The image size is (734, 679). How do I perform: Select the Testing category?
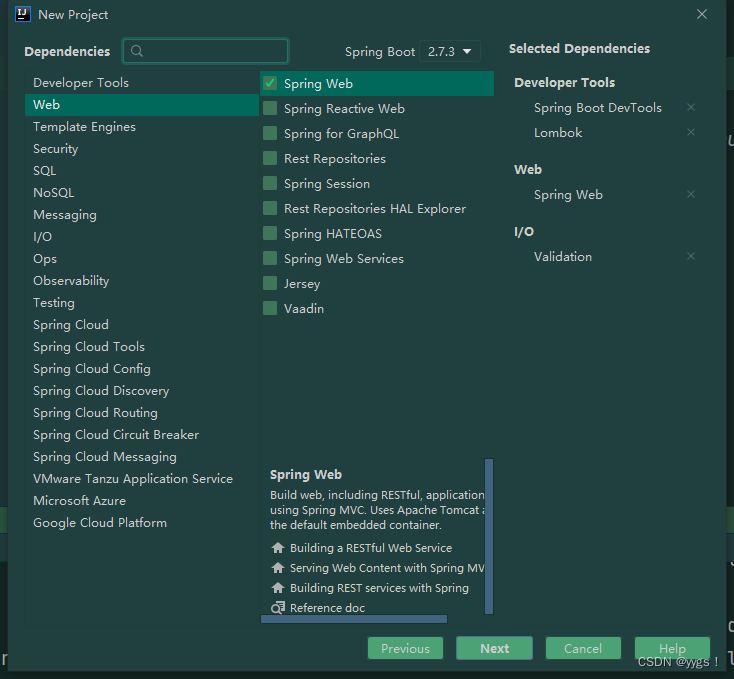tap(142, 303)
